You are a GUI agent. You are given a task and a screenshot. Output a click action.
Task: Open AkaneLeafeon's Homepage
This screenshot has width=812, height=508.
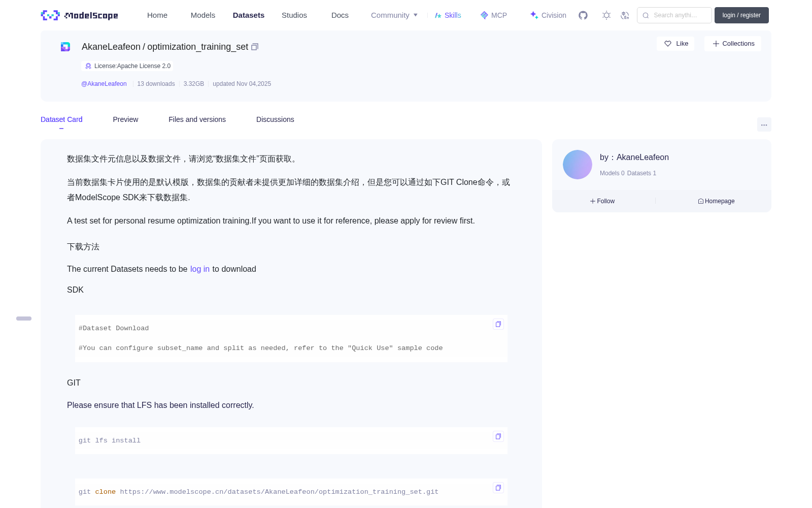tap(716, 201)
